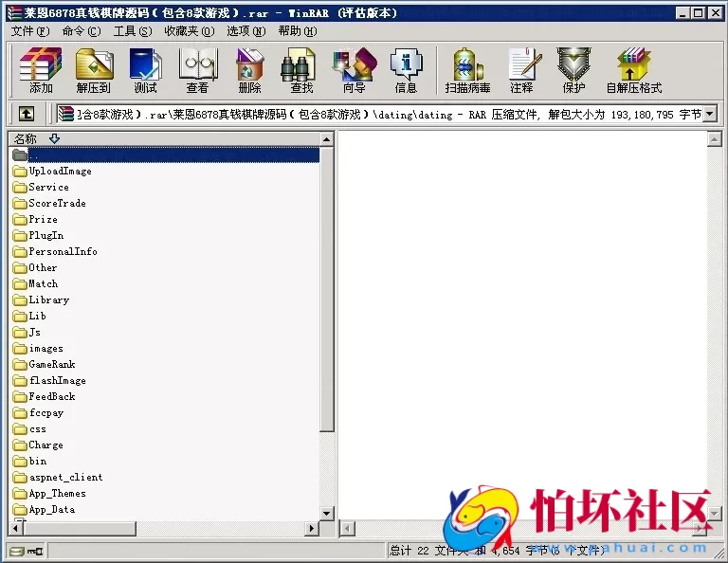Image resolution: width=728 pixels, height=563 pixels.
Task: Open the 注释 (Comment) toolbar icon
Action: coord(521,70)
